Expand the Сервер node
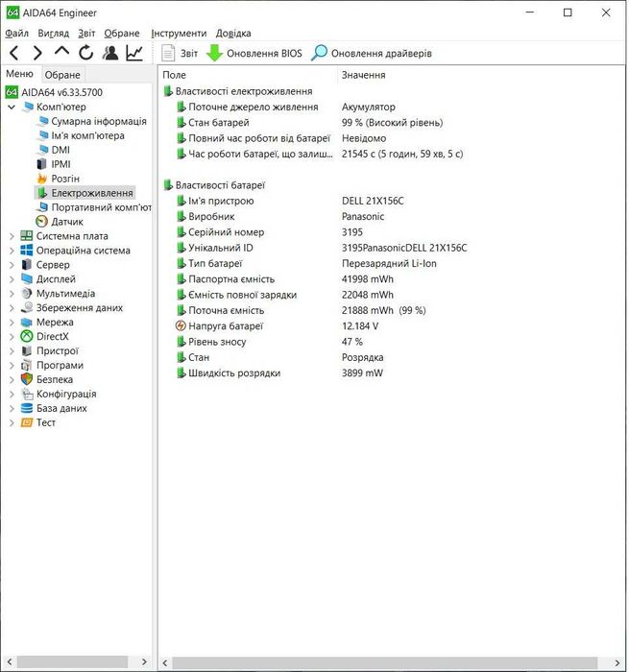The width and height of the screenshot is (629, 672). [12, 265]
